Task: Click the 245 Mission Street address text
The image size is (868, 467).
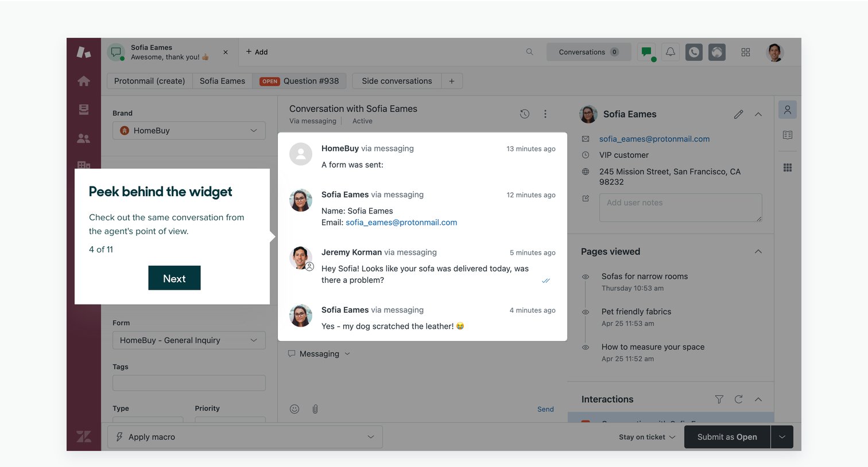Action: click(x=669, y=177)
